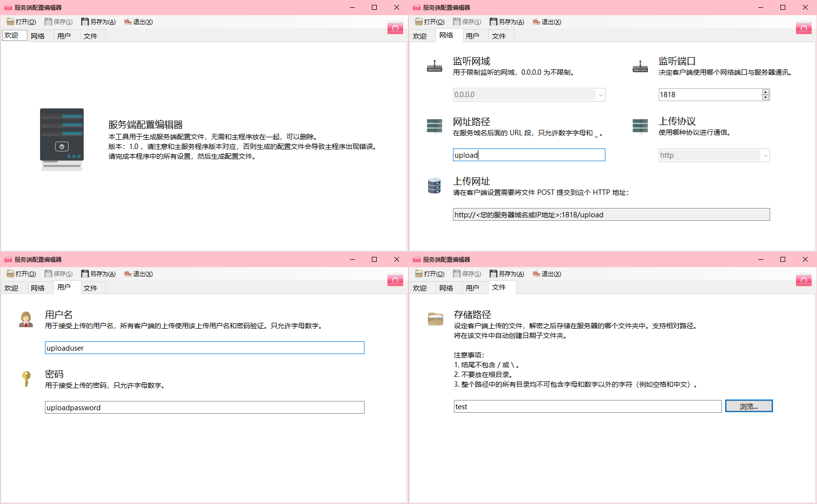Expand the 上传协议 http dropdown
This screenshot has height=504, width=817.
click(x=765, y=155)
